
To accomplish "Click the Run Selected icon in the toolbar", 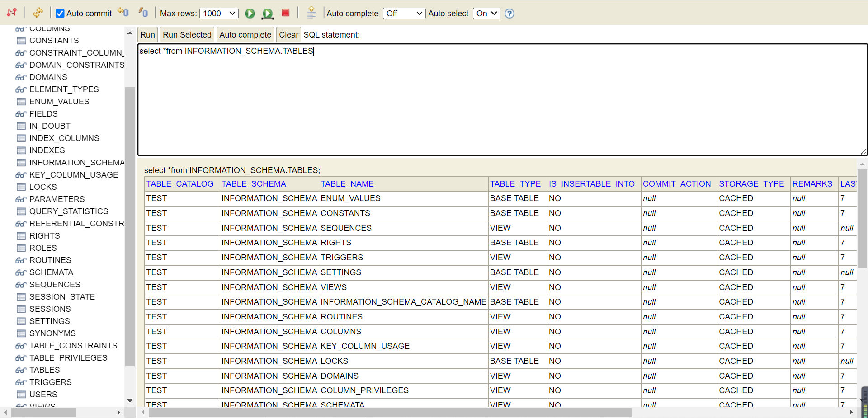I will point(268,14).
